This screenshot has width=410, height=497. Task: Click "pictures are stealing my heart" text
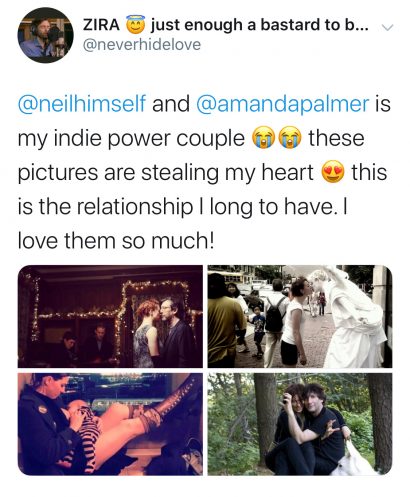[x=166, y=173]
